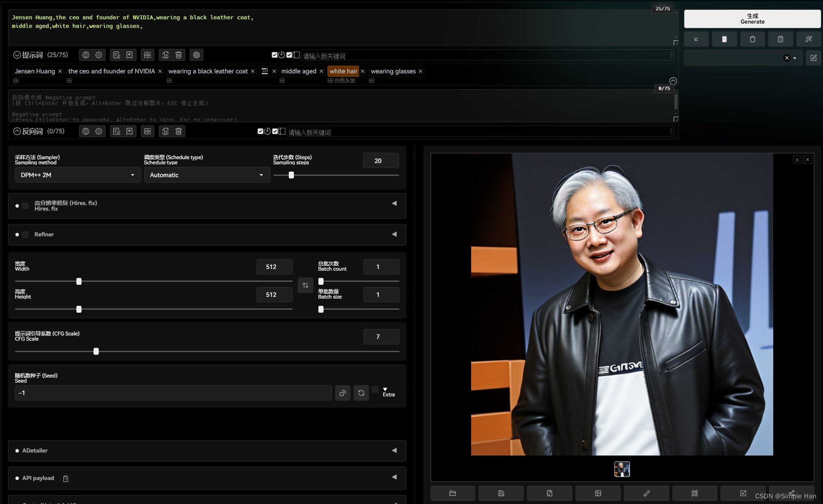Read last generation parameters arrow icon

pos(696,39)
